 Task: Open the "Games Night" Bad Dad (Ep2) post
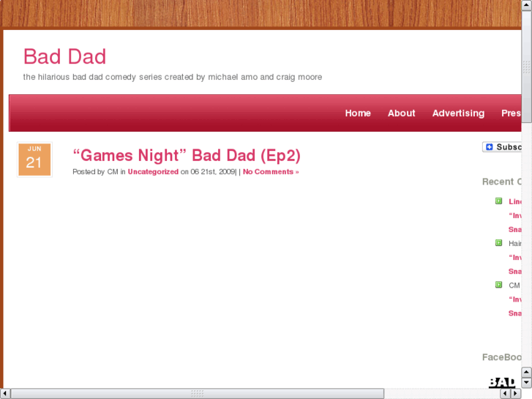[187, 155]
